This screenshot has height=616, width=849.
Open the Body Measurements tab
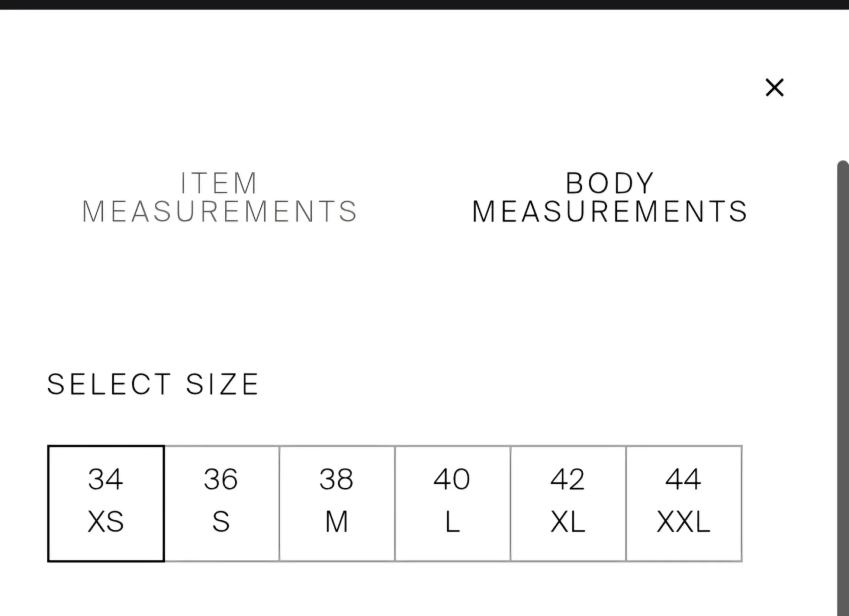pyautogui.click(x=610, y=197)
